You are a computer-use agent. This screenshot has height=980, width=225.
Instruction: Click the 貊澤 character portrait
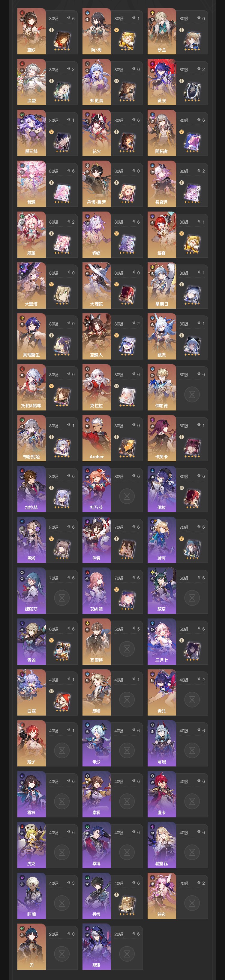coord(97,947)
